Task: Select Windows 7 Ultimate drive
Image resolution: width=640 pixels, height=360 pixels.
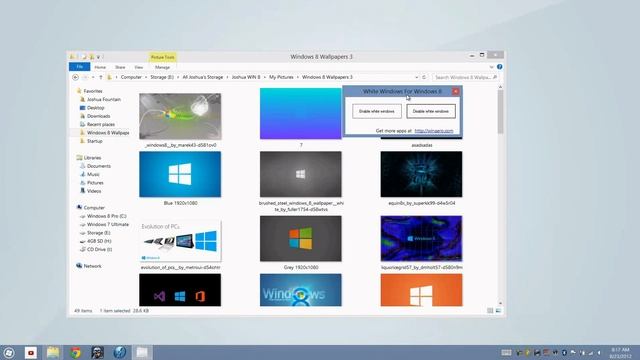Action: pos(108,224)
